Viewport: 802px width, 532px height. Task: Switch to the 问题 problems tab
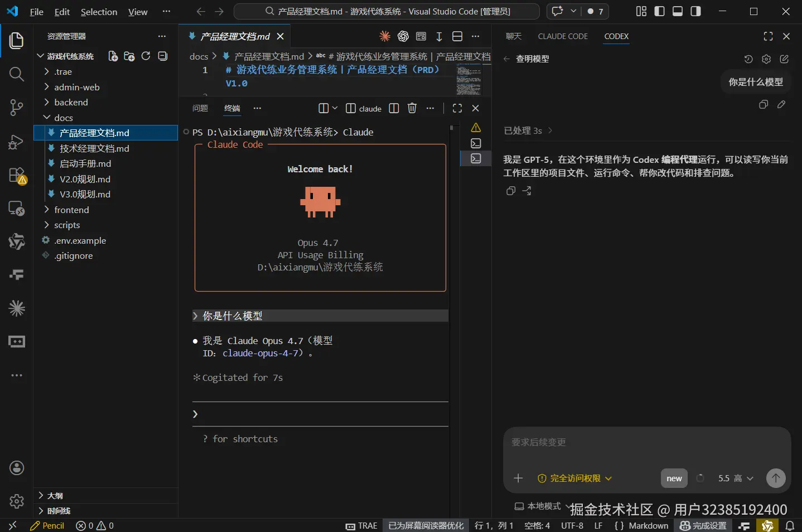coord(200,108)
